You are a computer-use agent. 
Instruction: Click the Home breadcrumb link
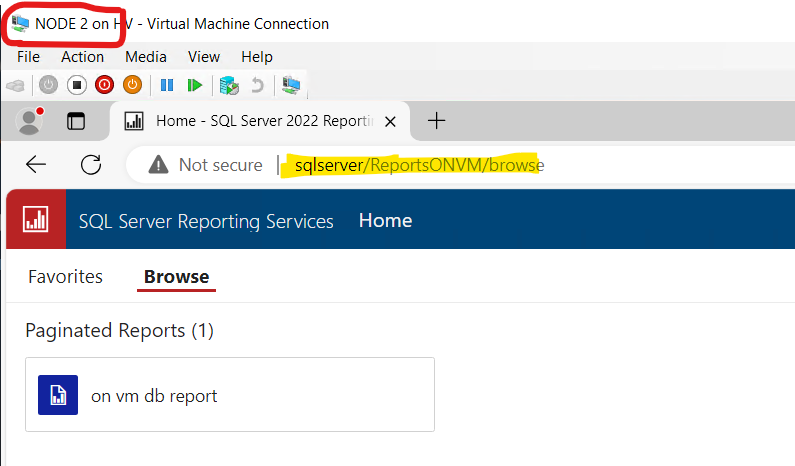tap(385, 221)
